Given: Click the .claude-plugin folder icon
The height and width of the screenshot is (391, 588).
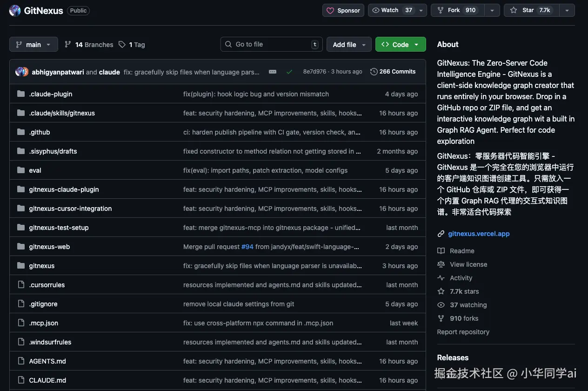Looking at the screenshot, I should [20, 94].
